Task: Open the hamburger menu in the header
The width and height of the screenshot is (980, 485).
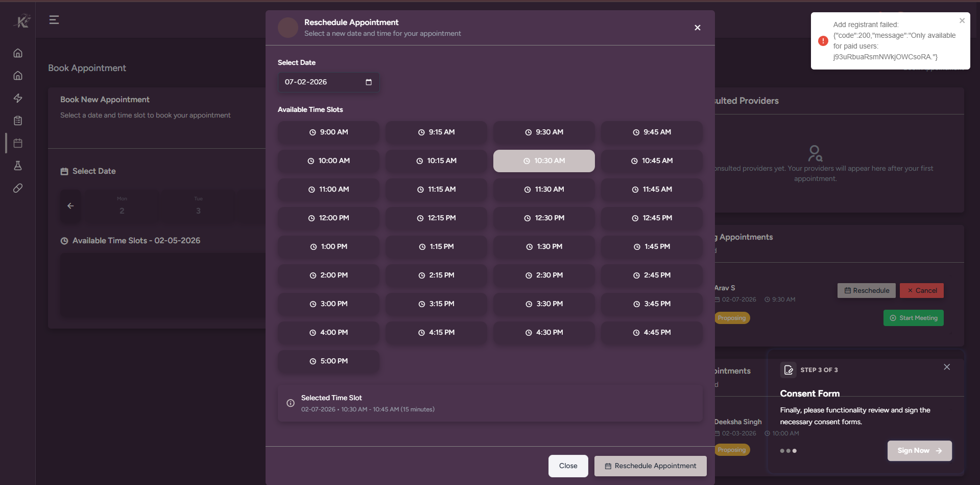Action: (x=54, y=20)
